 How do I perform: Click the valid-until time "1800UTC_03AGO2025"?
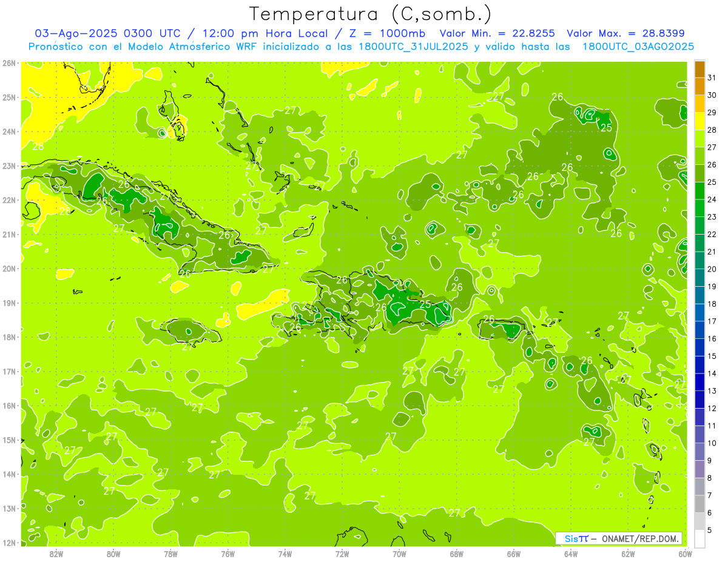[639, 46]
